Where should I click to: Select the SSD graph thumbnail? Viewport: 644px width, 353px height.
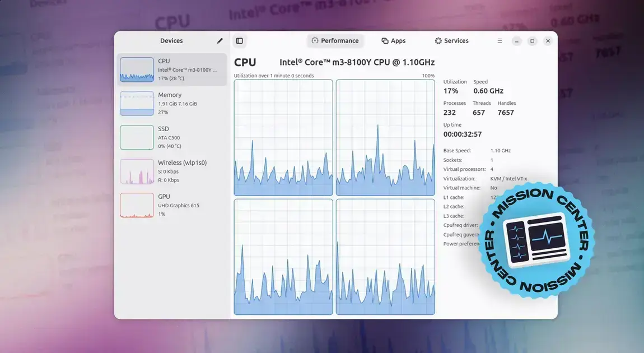point(137,137)
